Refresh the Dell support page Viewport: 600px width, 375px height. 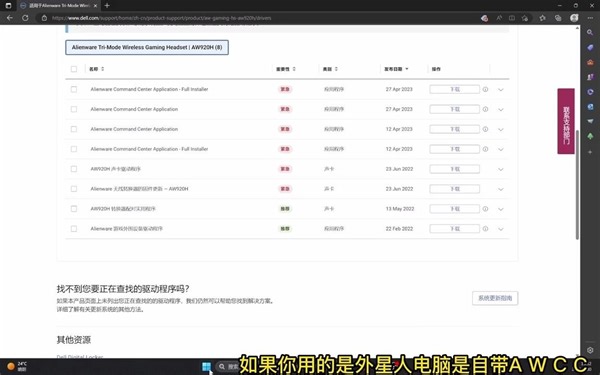pyautogui.click(x=25, y=18)
